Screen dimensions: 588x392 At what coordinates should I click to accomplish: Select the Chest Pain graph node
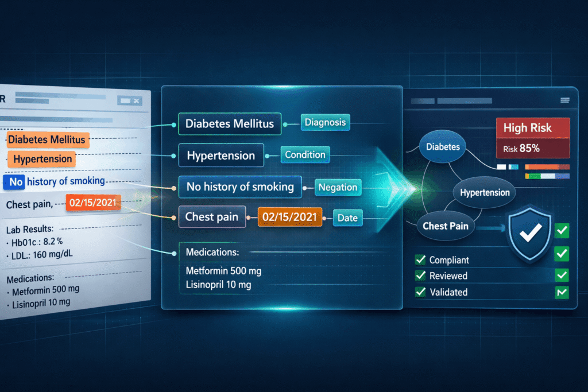click(x=446, y=226)
